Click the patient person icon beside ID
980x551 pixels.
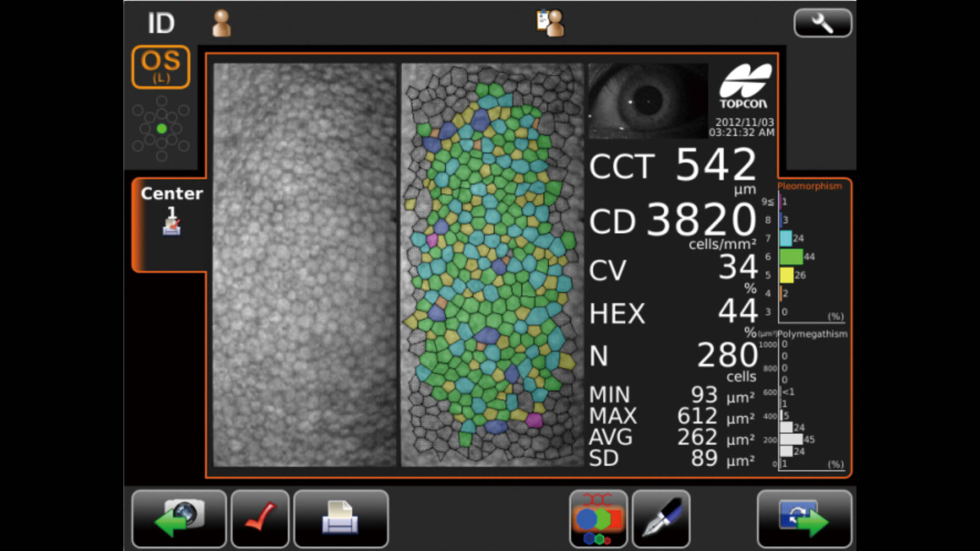point(222,23)
